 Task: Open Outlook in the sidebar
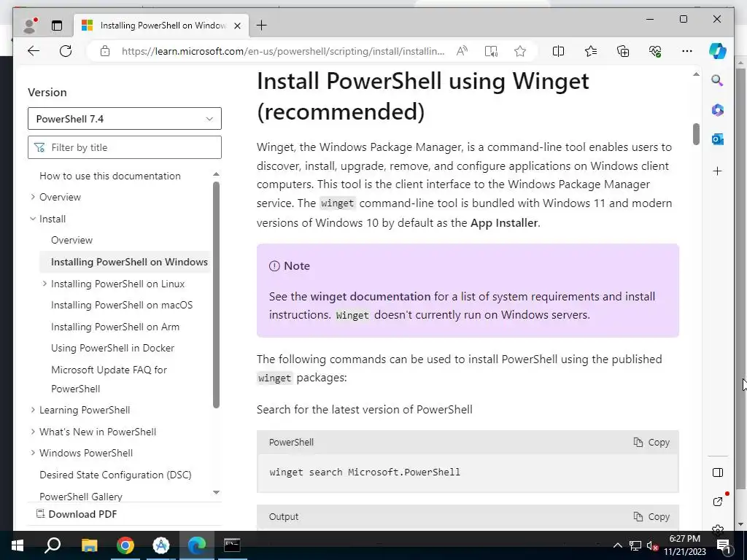718,139
